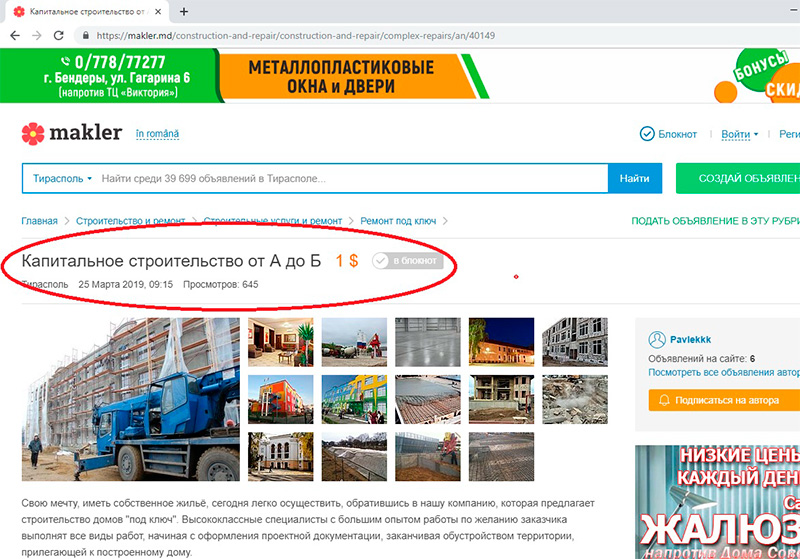Screen dimensions: 800x559
Task: Expand the Войти login dropdown
Action: point(739,134)
